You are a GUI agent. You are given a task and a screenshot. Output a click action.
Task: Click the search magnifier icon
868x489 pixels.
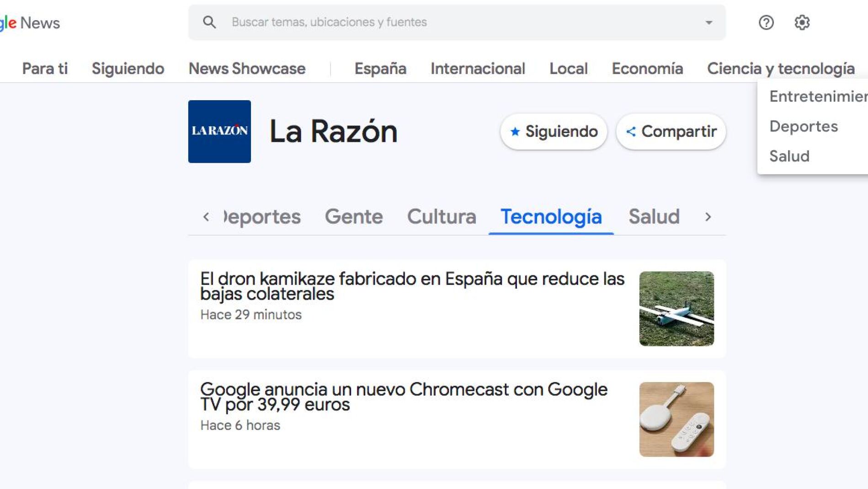(x=209, y=22)
